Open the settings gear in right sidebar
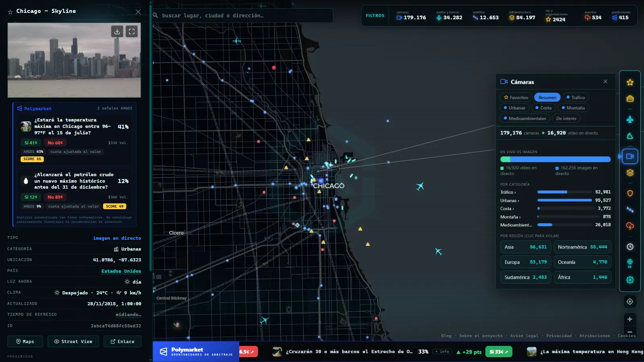 coord(630,280)
